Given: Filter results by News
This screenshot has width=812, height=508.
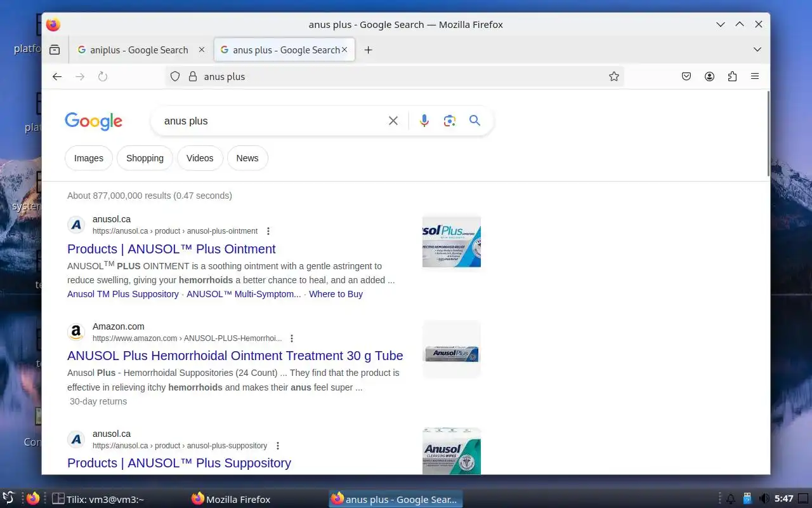Looking at the screenshot, I should tap(247, 158).
